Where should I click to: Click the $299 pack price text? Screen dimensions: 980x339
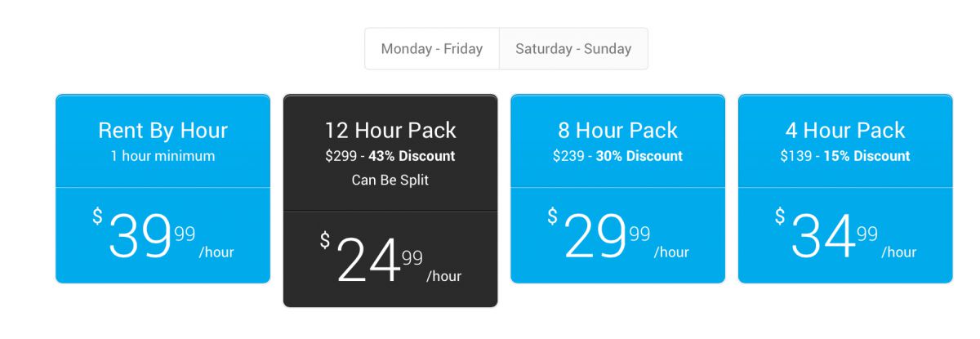[341, 156]
